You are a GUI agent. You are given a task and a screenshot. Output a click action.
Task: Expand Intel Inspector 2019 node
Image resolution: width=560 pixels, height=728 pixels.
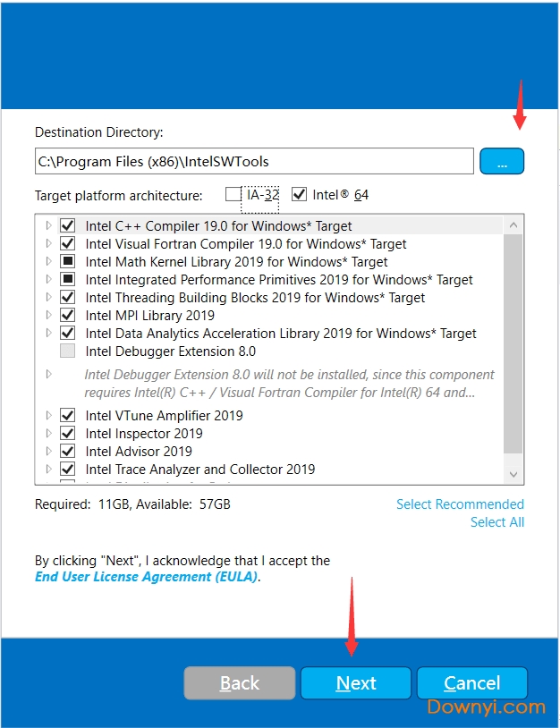coord(49,433)
